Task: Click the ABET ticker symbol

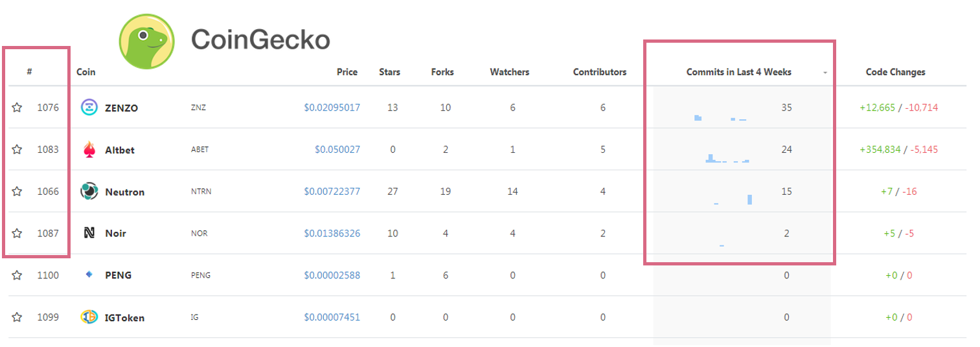Action: (x=199, y=150)
